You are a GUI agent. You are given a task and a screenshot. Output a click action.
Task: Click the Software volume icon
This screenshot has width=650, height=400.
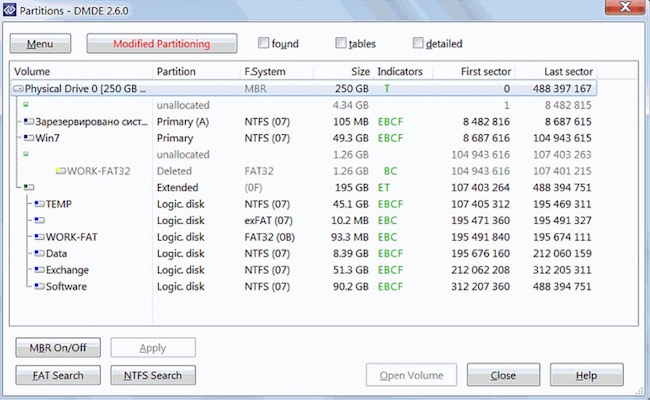39,286
